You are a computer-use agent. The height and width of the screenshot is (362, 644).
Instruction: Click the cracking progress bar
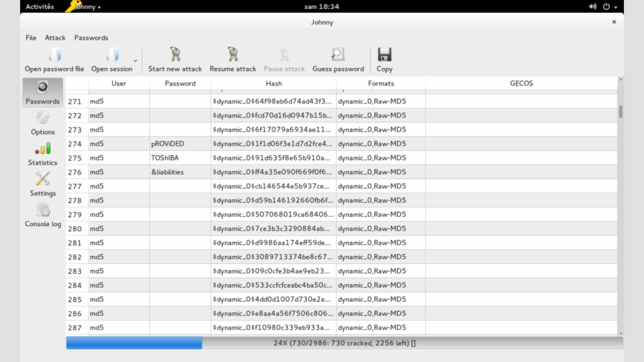tap(344, 343)
